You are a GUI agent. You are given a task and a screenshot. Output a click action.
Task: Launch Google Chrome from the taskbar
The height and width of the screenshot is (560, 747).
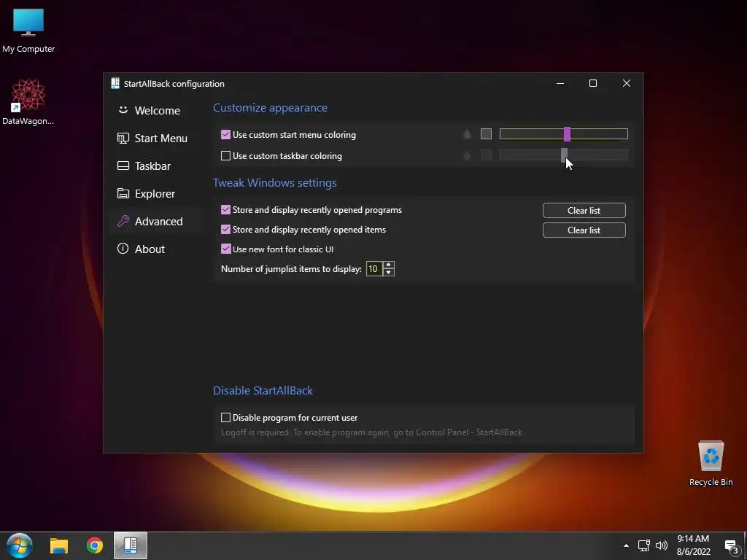(94, 545)
